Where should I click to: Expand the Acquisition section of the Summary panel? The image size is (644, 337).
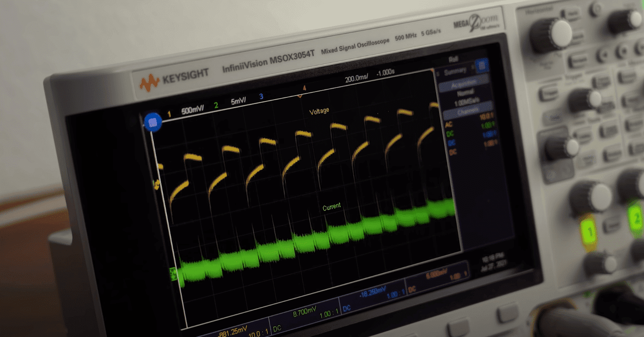point(464,83)
